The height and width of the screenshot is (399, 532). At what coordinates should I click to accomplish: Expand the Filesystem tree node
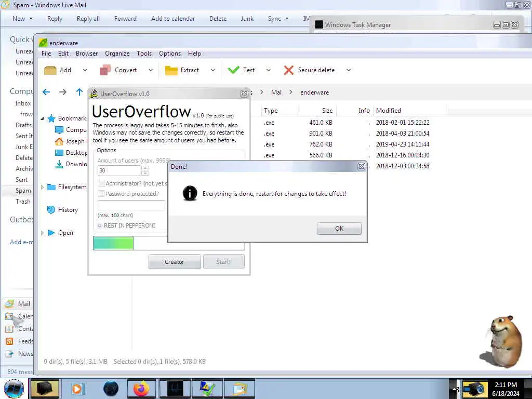43,187
